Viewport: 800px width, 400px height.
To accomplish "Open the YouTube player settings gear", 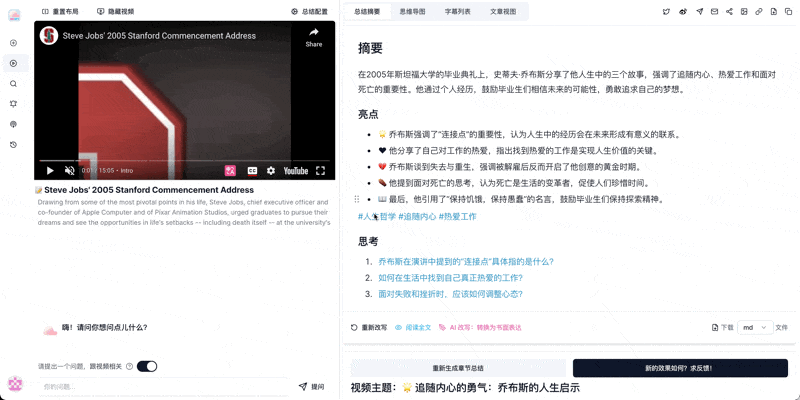I will click(270, 171).
